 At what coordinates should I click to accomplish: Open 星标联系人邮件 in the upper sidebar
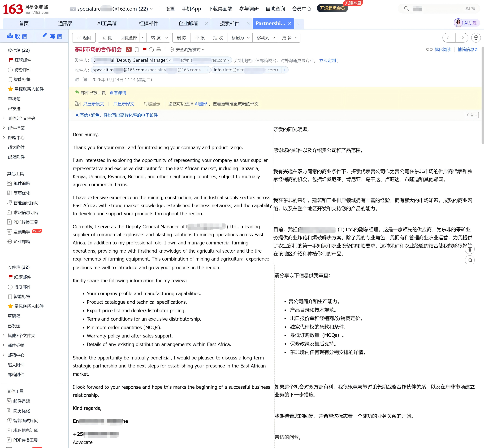coord(26,89)
